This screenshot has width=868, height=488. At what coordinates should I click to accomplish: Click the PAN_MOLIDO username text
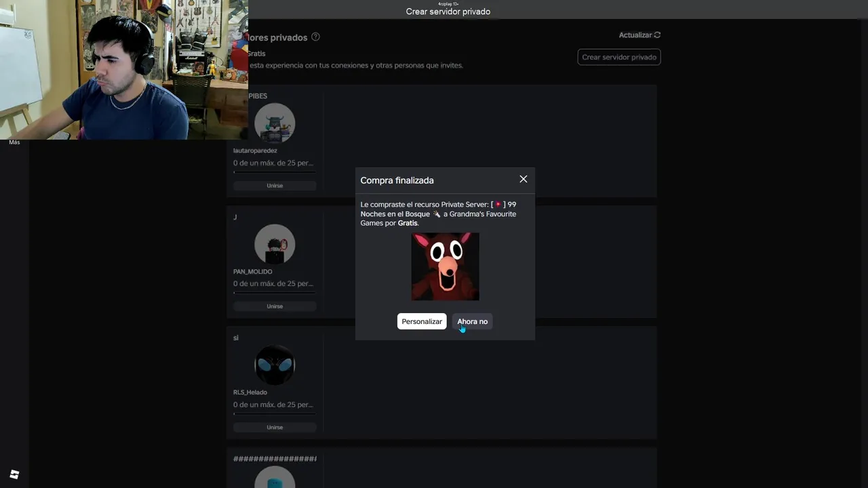pyautogui.click(x=252, y=271)
